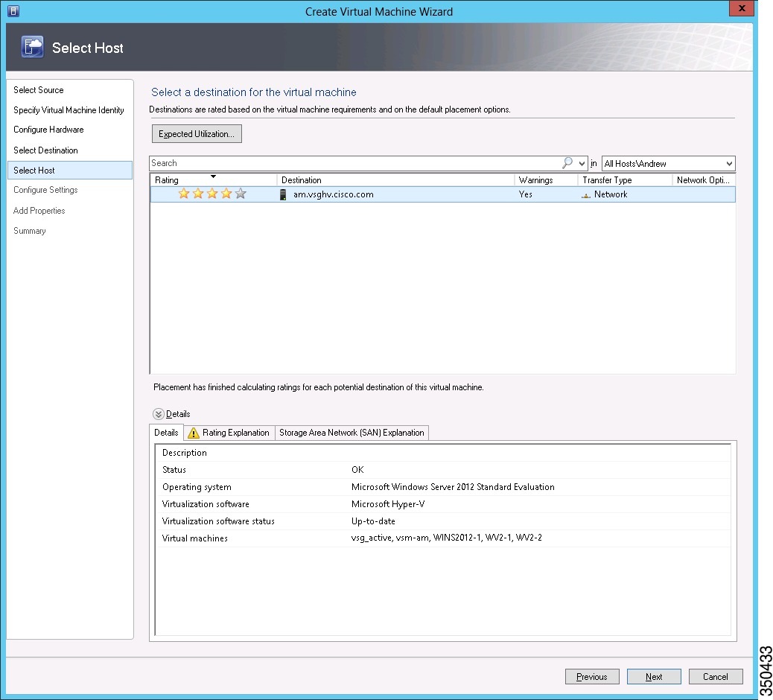Click the Description header in details
The height and width of the screenshot is (700, 773).
[185, 453]
